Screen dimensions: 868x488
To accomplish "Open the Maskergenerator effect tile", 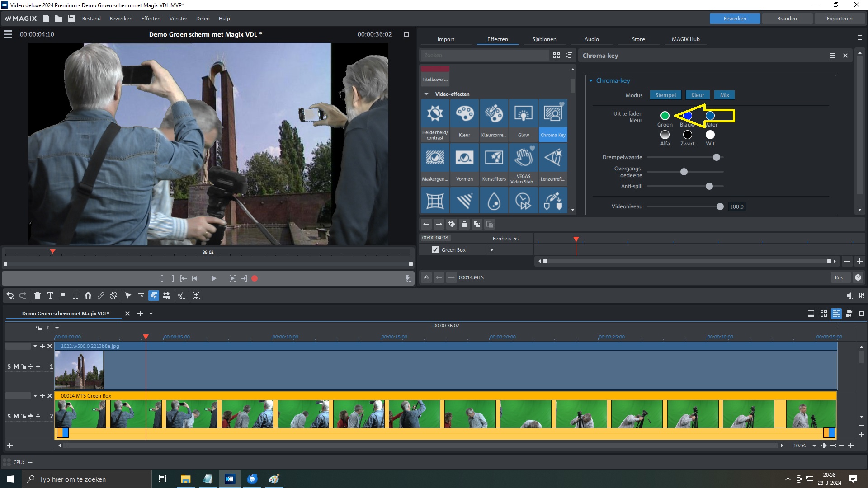I will click(435, 164).
